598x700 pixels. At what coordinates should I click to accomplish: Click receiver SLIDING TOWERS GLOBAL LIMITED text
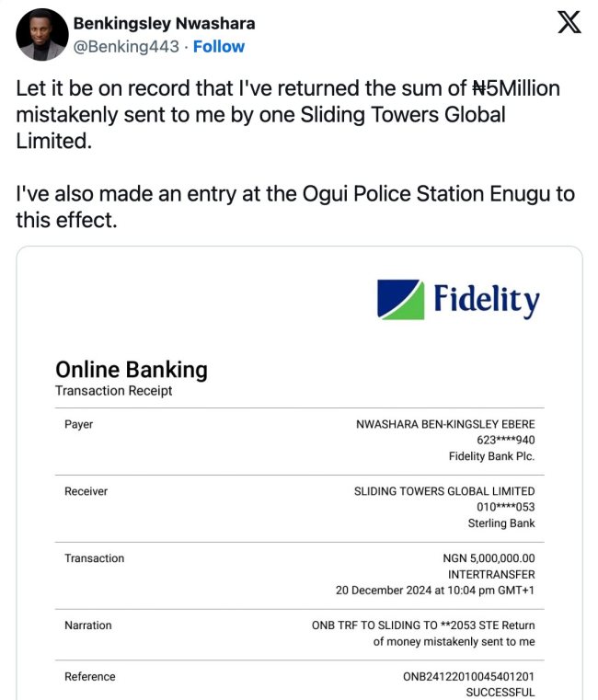[x=444, y=491]
